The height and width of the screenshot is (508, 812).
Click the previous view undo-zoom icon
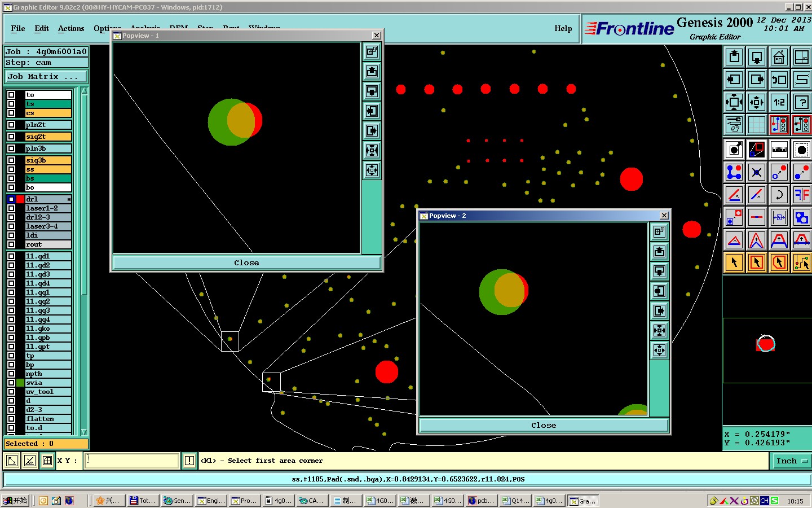click(779, 80)
